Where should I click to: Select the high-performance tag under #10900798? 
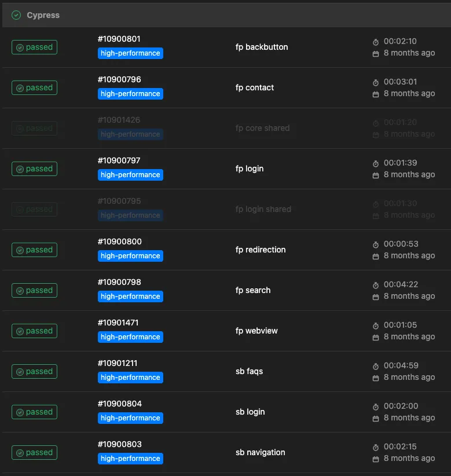(x=130, y=296)
